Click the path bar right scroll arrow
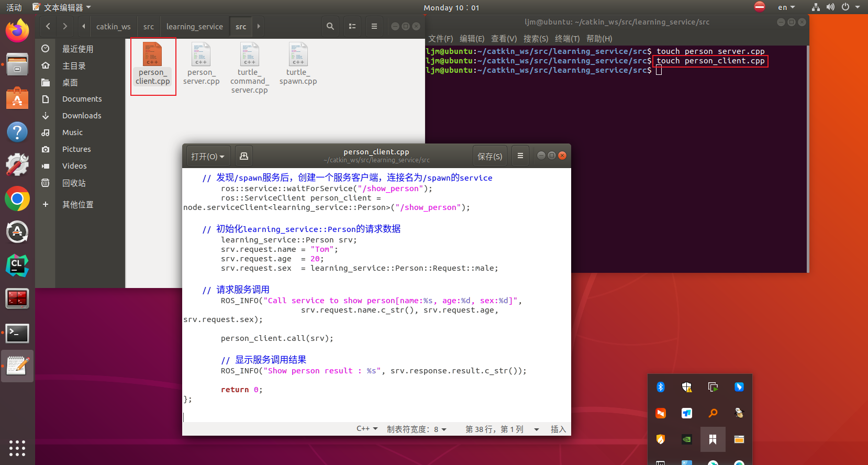Image resolution: width=868 pixels, height=465 pixels. 259,26
